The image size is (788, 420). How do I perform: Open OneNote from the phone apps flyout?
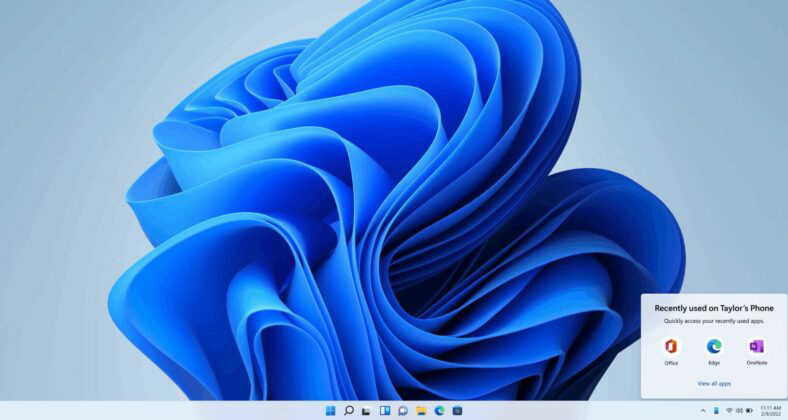tap(756, 348)
